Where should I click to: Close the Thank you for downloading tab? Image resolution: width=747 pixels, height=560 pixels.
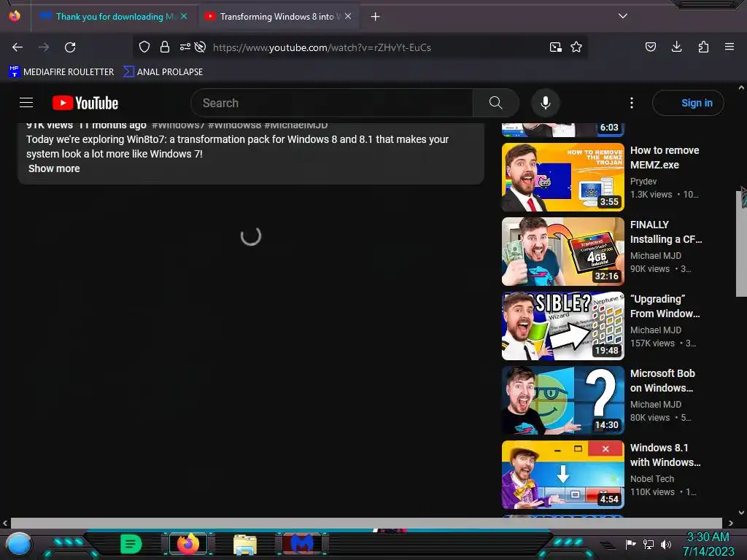pyautogui.click(x=184, y=16)
